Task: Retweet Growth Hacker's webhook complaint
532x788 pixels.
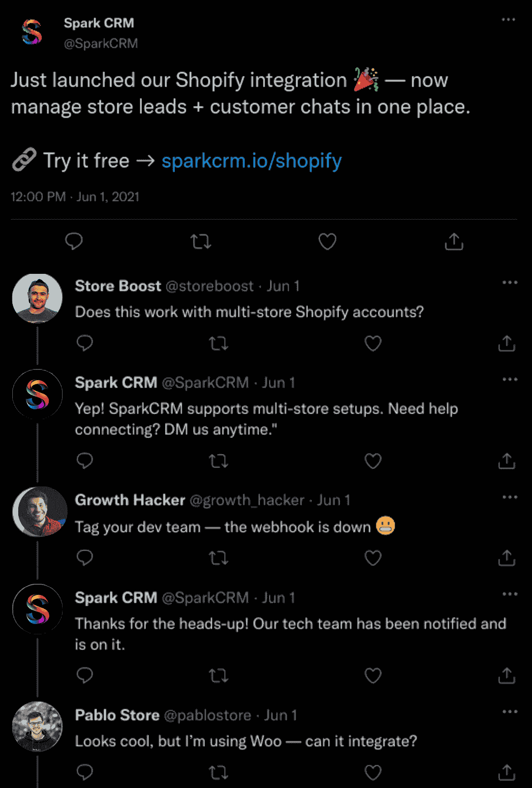Action: tap(218, 558)
